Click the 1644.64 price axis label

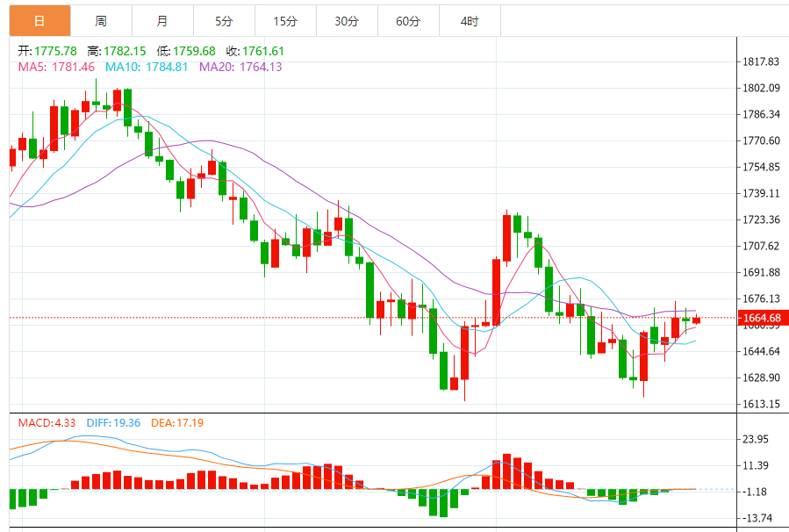coord(761,351)
